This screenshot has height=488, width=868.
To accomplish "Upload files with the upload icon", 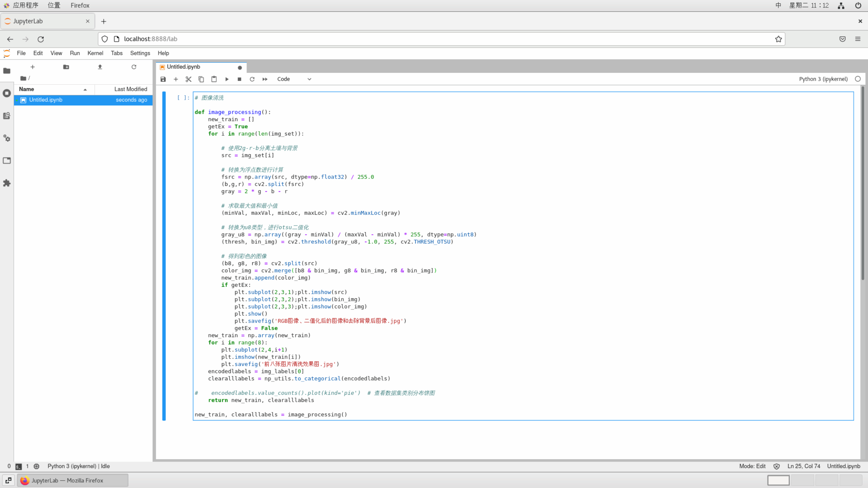I will (x=100, y=67).
